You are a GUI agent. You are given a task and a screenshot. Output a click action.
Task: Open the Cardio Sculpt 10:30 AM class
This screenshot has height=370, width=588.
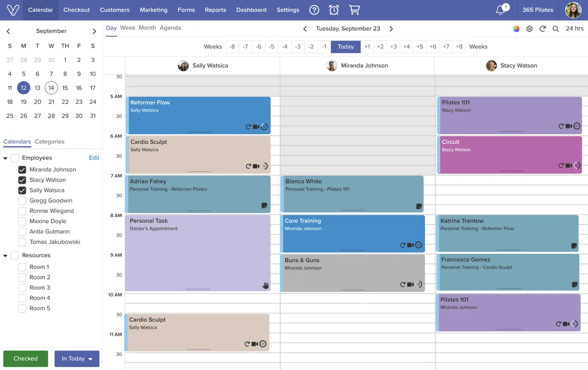197,333
